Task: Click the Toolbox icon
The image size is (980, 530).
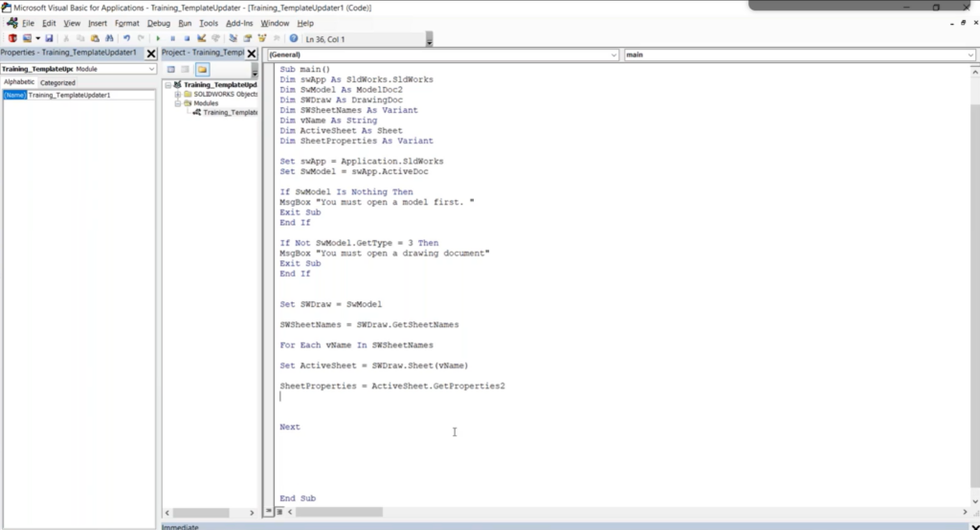Action: [277, 39]
